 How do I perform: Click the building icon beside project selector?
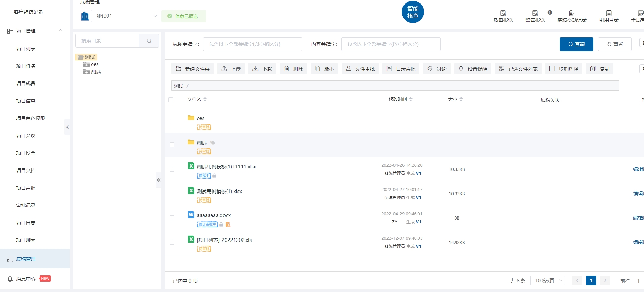click(x=85, y=16)
